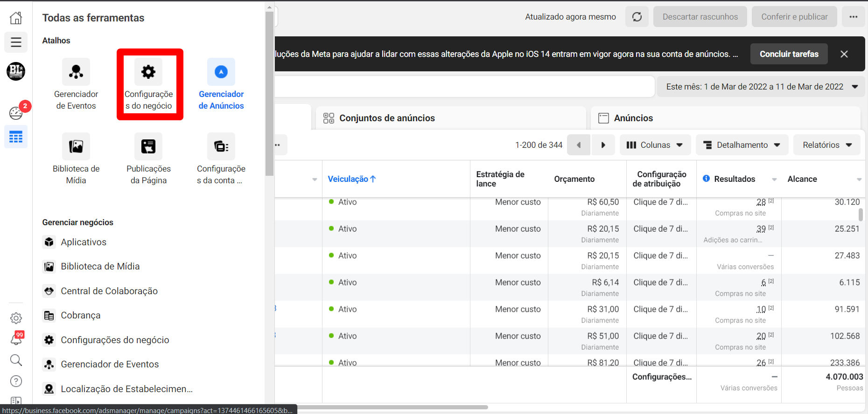Viewport: 868px width, 414px height.
Task: Expand Alcance column options arrow
Action: tap(859, 179)
